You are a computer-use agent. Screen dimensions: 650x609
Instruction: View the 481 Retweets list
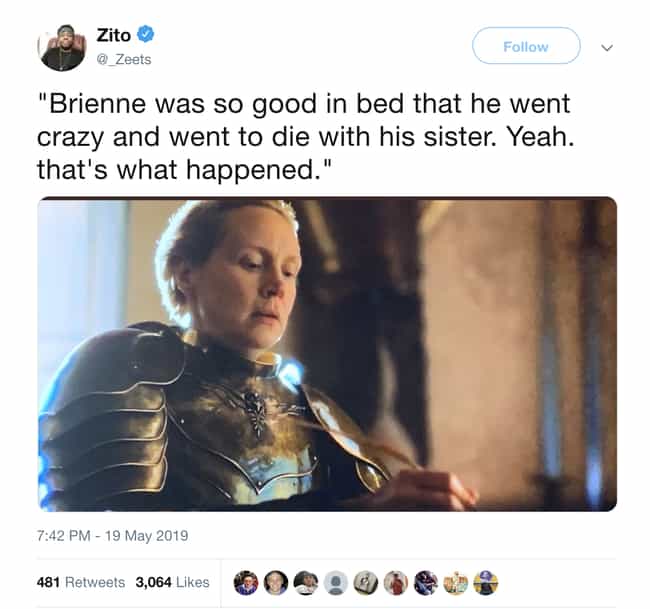(81, 582)
